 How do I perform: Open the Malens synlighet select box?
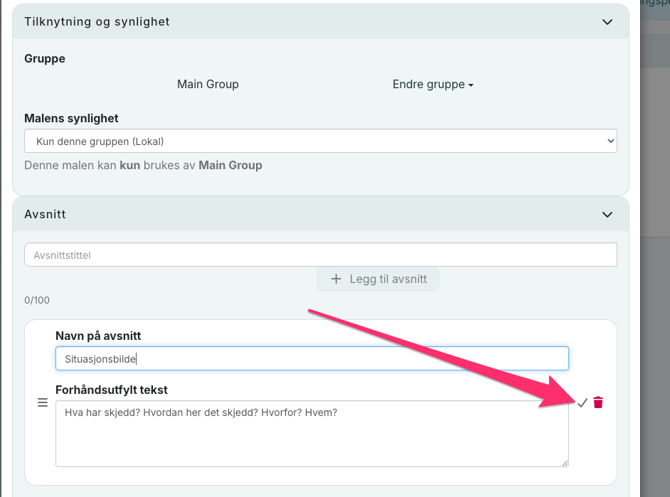pos(320,142)
